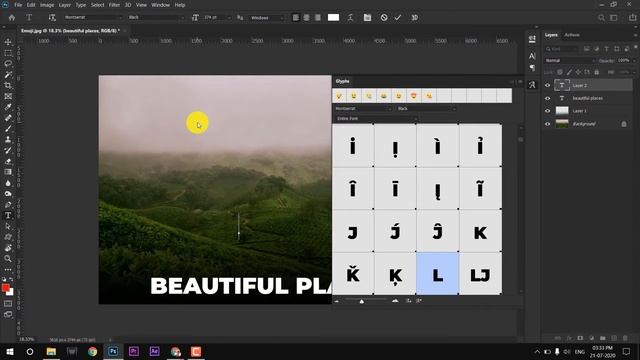Screen dimensions: 640x360
Task: Select the Rectangular Marquee tool
Action: (8, 53)
